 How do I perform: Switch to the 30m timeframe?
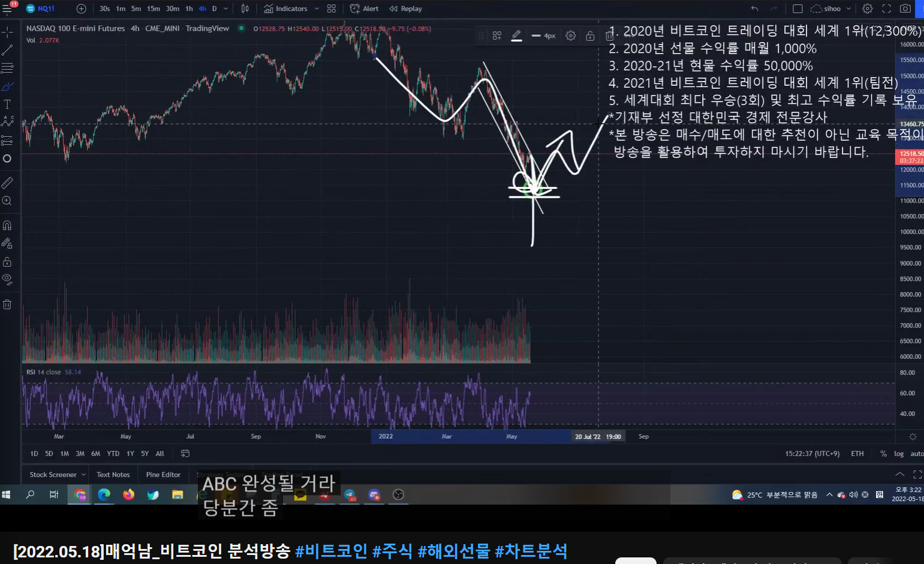[x=173, y=9]
